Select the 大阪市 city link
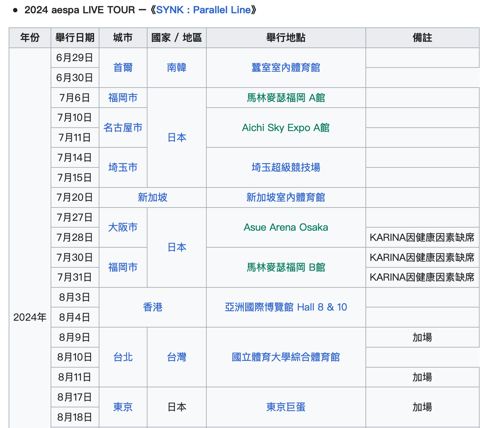The width and height of the screenshot is (504, 428). pos(122,227)
